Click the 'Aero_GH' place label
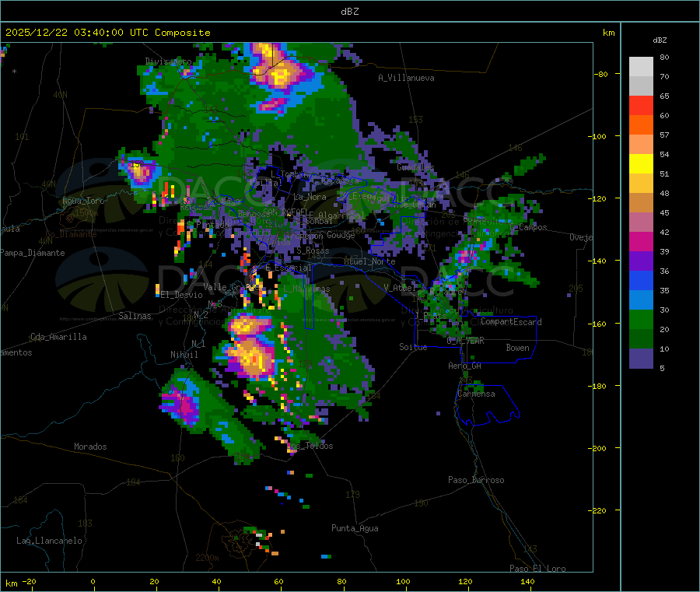This screenshot has width=700, height=592. point(464,366)
